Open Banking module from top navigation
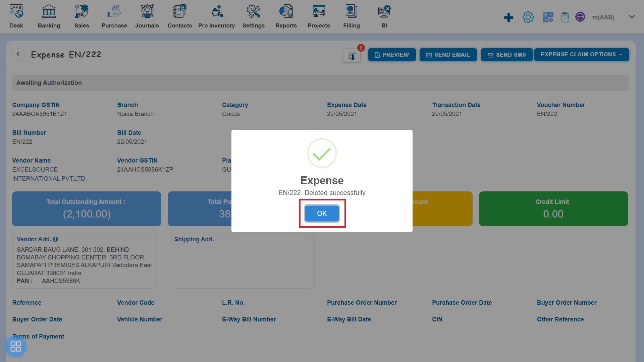The width and height of the screenshot is (644, 362). pyautogui.click(x=49, y=16)
